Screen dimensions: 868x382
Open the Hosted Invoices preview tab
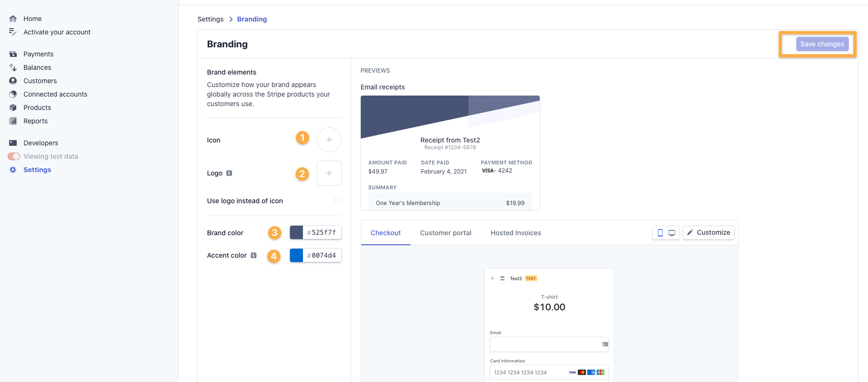pyautogui.click(x=516, y=233)
